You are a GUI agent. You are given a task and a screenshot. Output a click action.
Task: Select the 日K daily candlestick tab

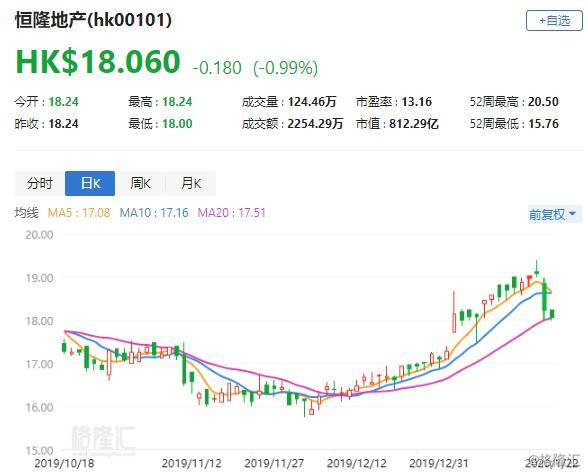point(90,183)
